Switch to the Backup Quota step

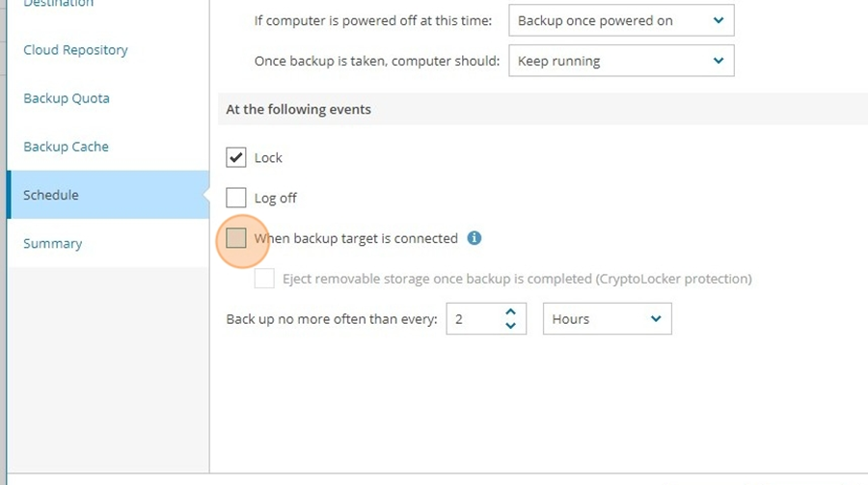pyautogui.click(x=67, y=98)
